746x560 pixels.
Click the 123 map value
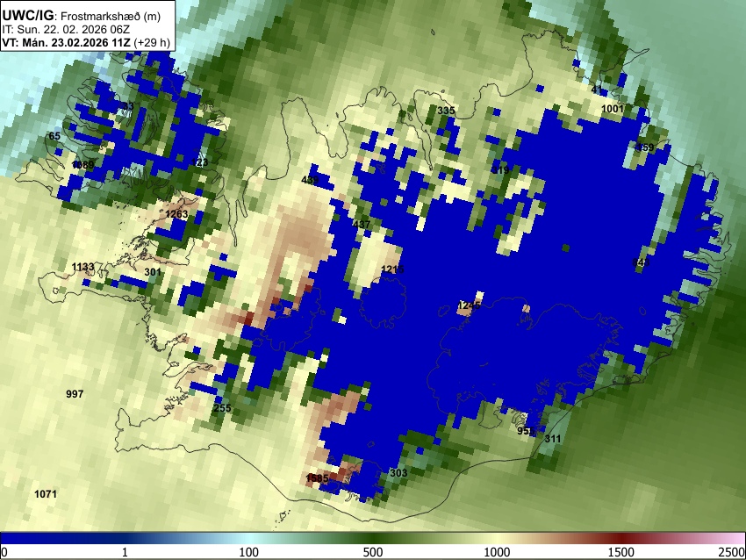tap(199, 162)
